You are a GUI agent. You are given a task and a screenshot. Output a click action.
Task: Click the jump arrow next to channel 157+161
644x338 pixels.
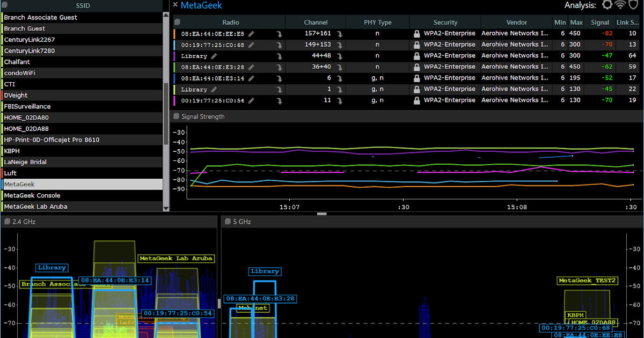(339, 34)
